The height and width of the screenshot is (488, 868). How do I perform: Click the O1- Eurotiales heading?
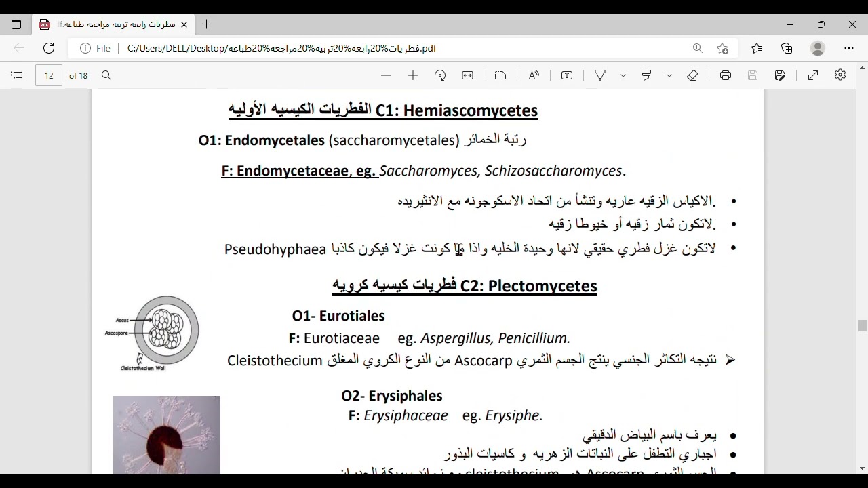(338, 316)
